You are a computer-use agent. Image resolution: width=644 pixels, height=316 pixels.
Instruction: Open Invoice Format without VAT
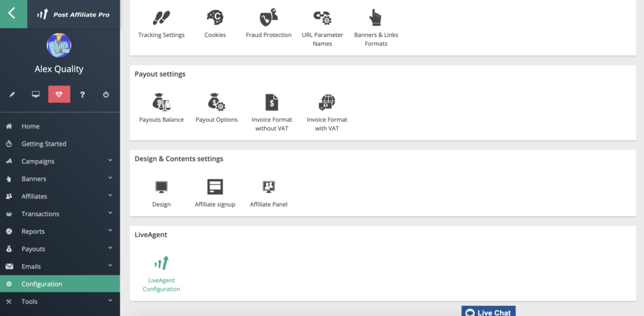tap(272, 102)
